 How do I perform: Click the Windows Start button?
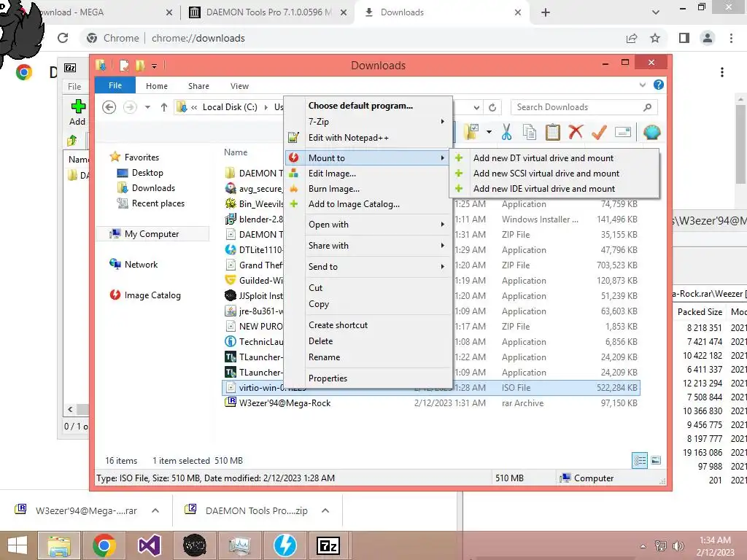click(18, 545)
